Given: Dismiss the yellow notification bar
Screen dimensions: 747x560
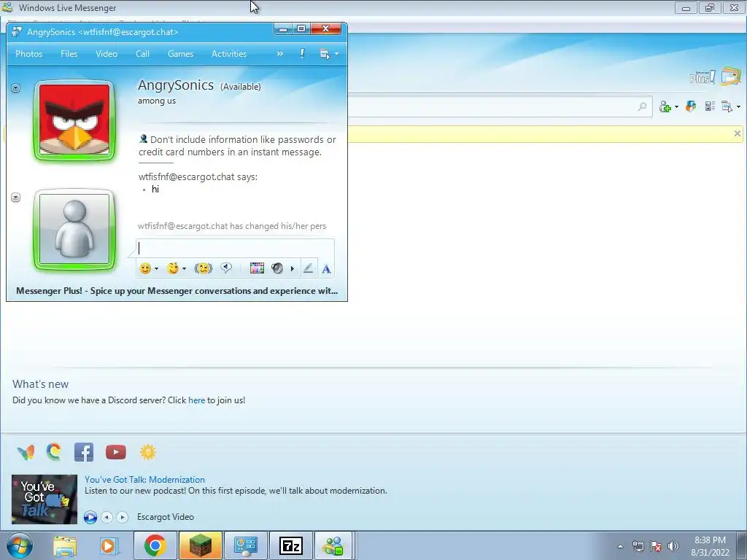Looking at the screenshot, I should coord(737,134).
